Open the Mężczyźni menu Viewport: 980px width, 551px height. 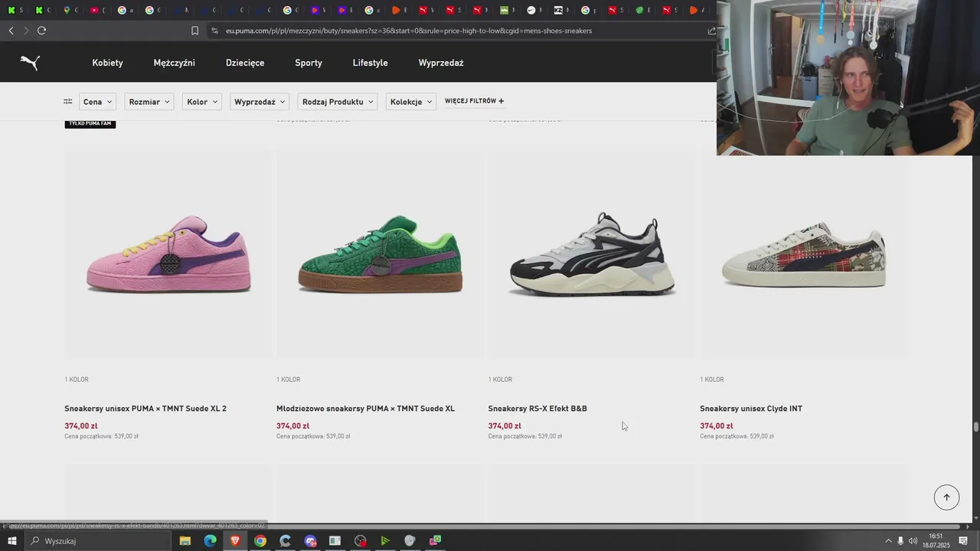pyautogui.click(x=174, y=63)
